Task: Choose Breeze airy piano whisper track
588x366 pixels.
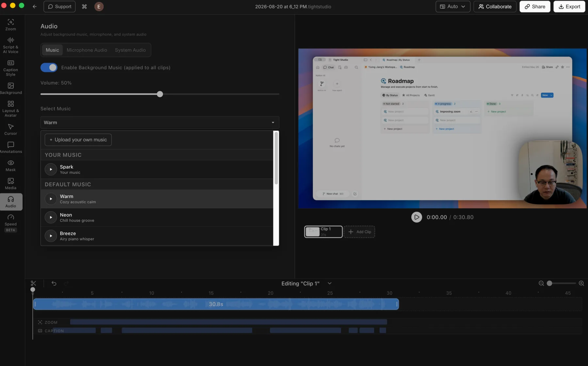Action: coord(157,236)
